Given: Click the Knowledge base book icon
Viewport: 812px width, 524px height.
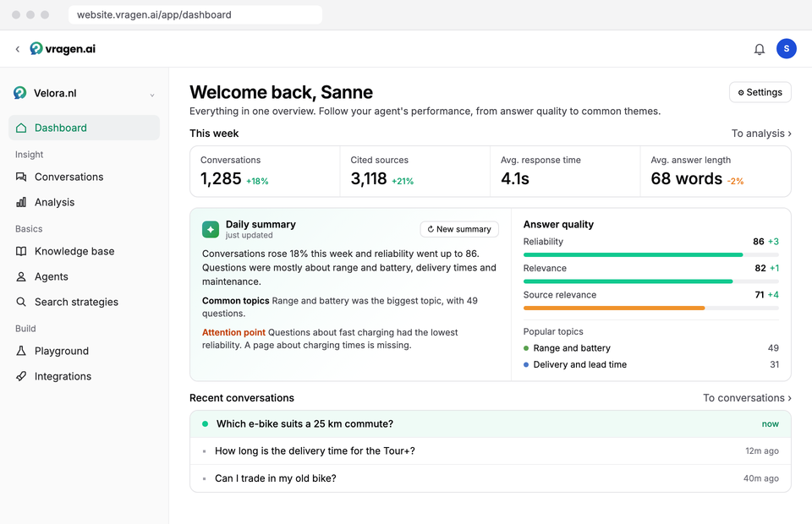Looking at the screenshot, I should coord(21,251).
